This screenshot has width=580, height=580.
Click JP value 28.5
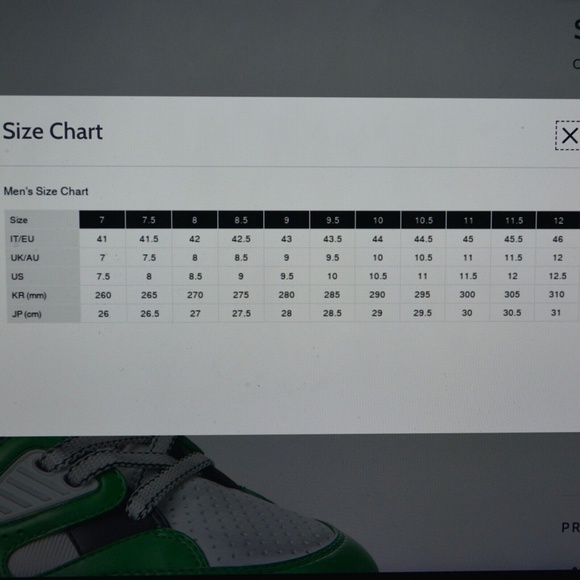tap(332, 313)
